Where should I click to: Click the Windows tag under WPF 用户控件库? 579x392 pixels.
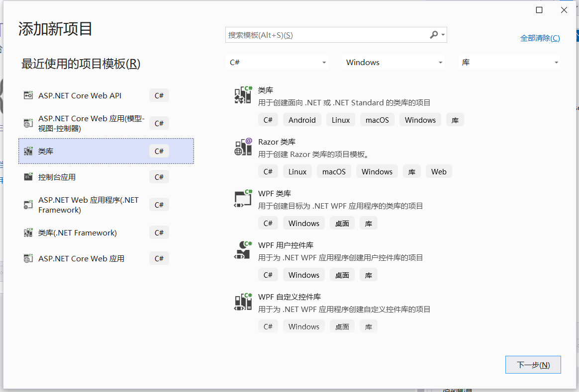[304, 275]
